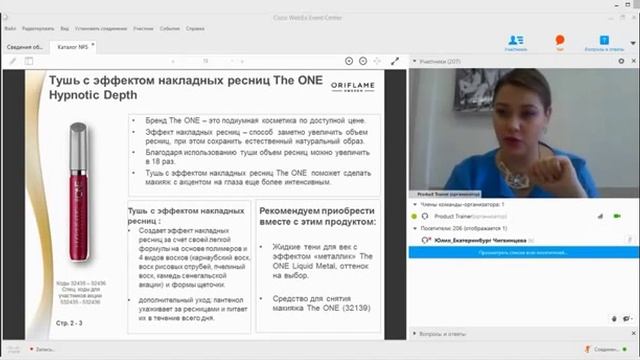640x360 pixels.
Task: Open the Файл menu
Action: (10, 29)
